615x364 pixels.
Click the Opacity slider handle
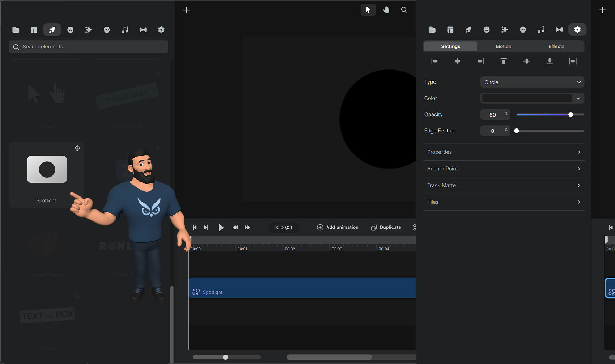coord(571,114)
